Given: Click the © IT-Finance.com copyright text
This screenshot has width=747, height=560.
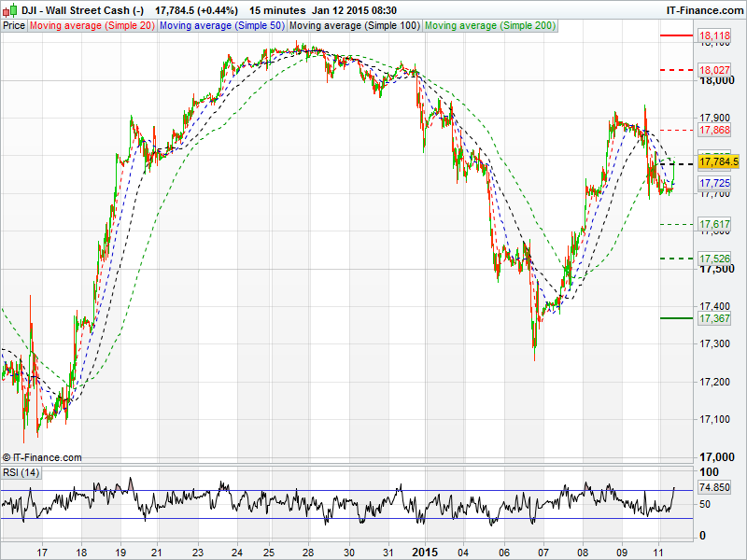Looking at the screenshot, I should click(42, 457).
